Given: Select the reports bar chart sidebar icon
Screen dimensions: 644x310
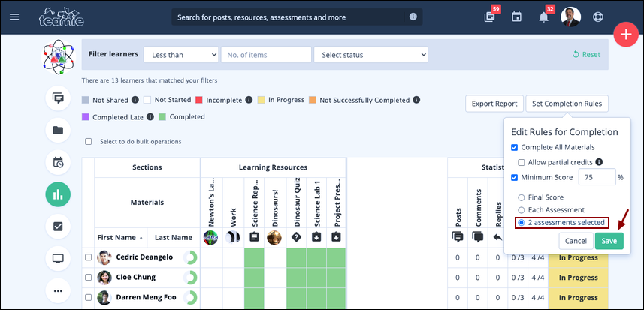Looking at the screenshot, I should point(58,194).
